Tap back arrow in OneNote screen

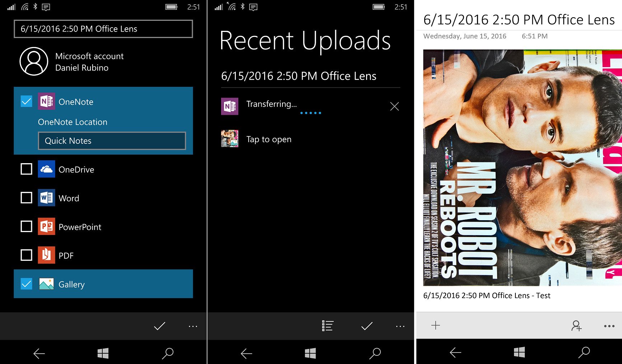pyautogui.click(x=455, y=353)
